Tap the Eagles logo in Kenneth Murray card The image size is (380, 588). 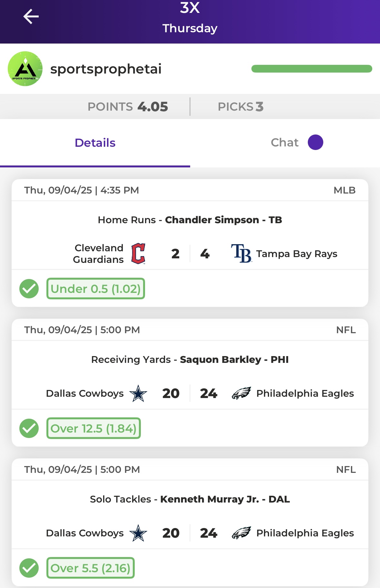tap(241, 533)
